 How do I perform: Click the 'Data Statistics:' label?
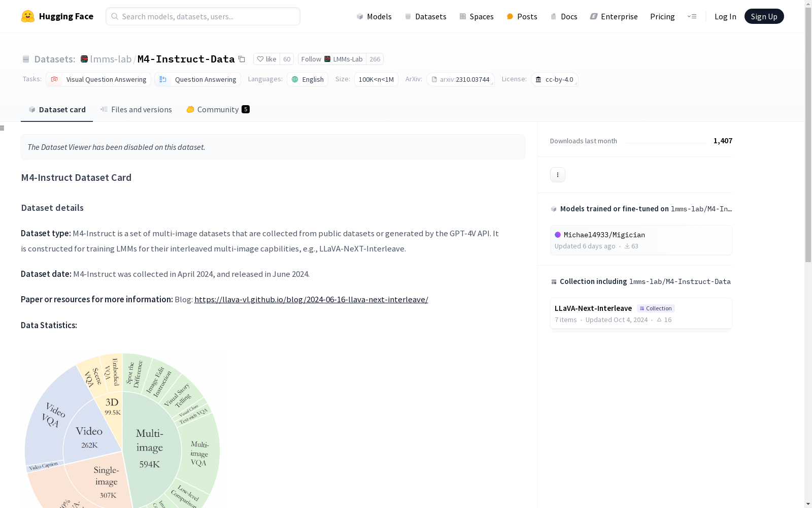coord(49,325)
